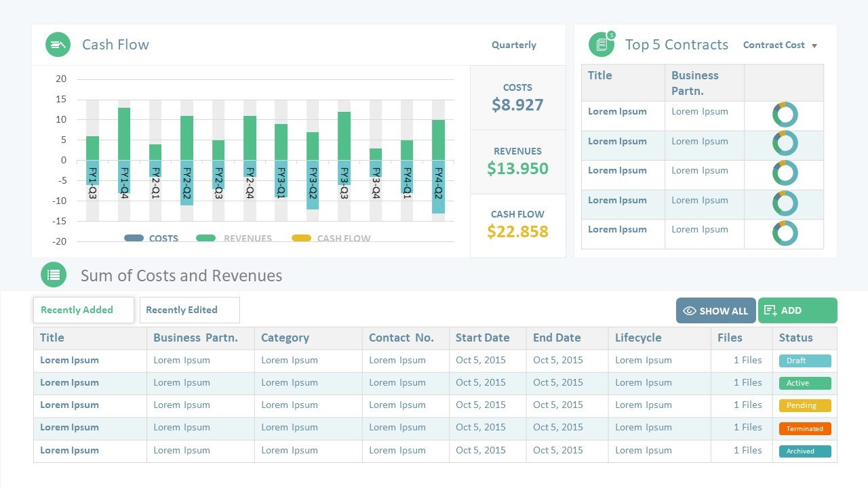Click the REVENUES $13.950 summary card

tap(518, 162)
